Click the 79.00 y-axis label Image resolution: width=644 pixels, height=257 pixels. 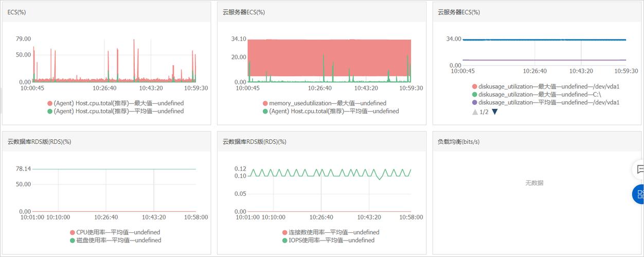tap(24, 39)
